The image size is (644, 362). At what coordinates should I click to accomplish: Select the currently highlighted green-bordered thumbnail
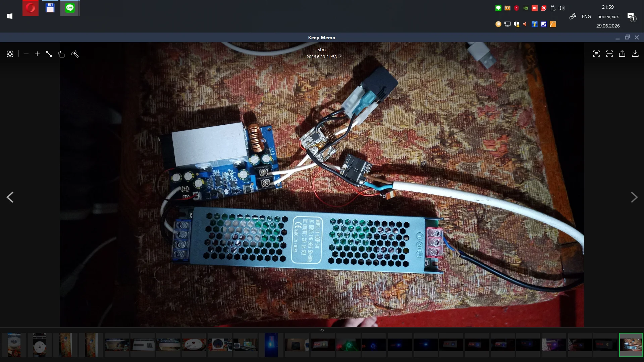click(x=631, y=345)
